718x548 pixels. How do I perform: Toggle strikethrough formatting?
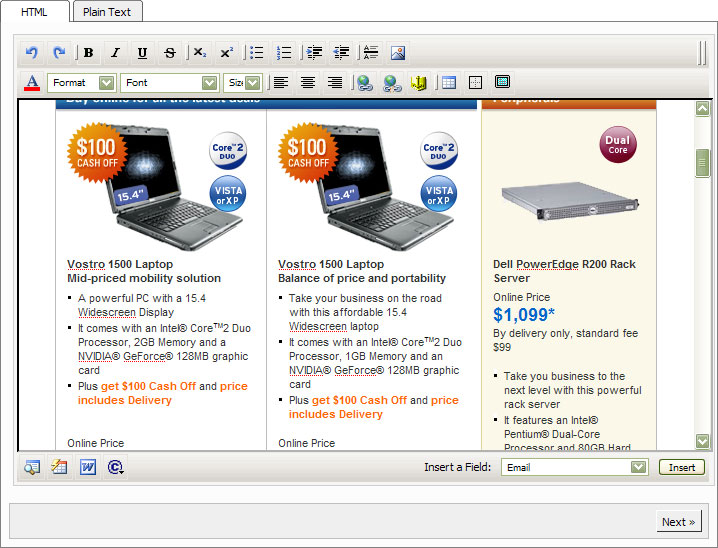click(170, 53)
